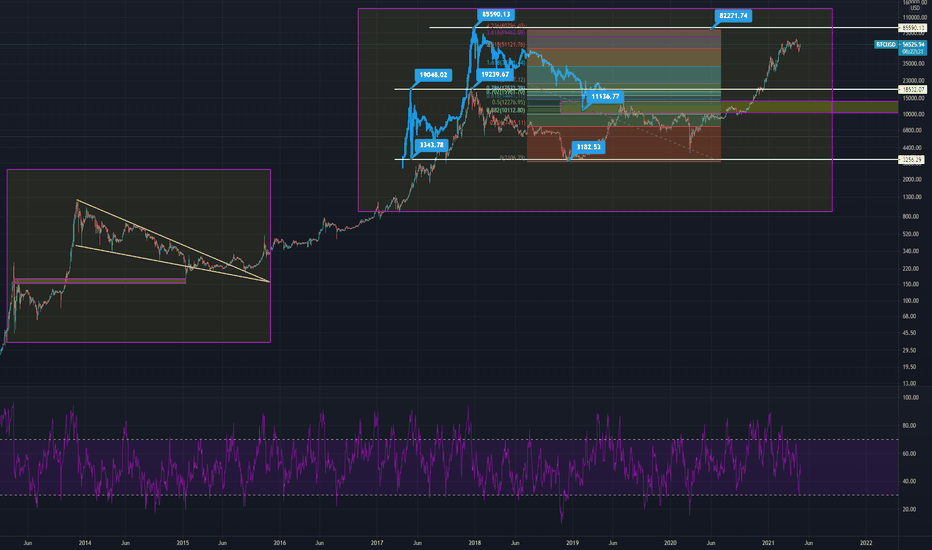Click the 6800.00 price axis value
This screenshot has width=932, height=550.
click(x=914, y=130)
